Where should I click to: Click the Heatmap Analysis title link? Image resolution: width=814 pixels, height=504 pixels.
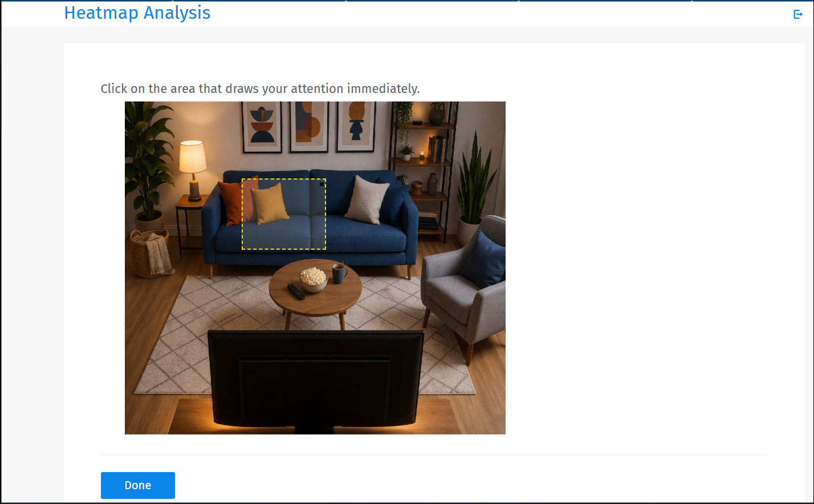tap(137, 13)
